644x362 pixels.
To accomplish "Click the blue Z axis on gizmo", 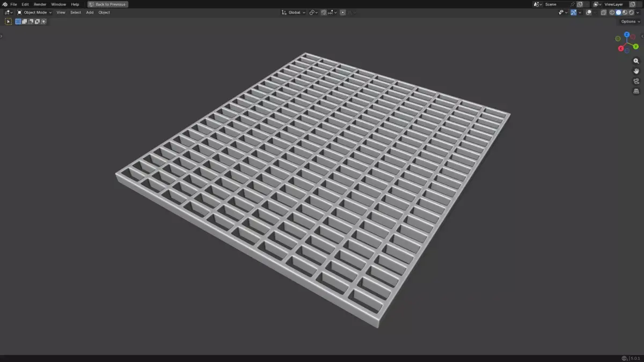I will pyautogui.click(x=626, y=35).
